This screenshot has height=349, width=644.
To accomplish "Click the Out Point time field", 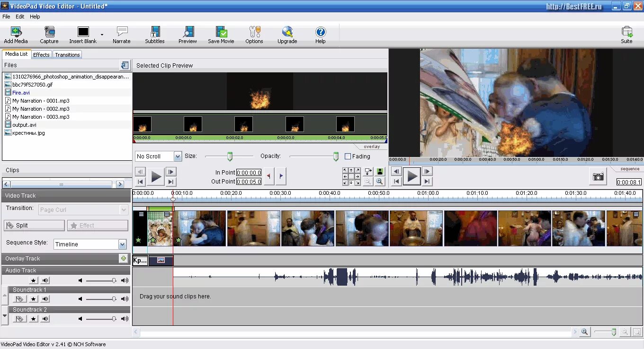I will [249, 181].
